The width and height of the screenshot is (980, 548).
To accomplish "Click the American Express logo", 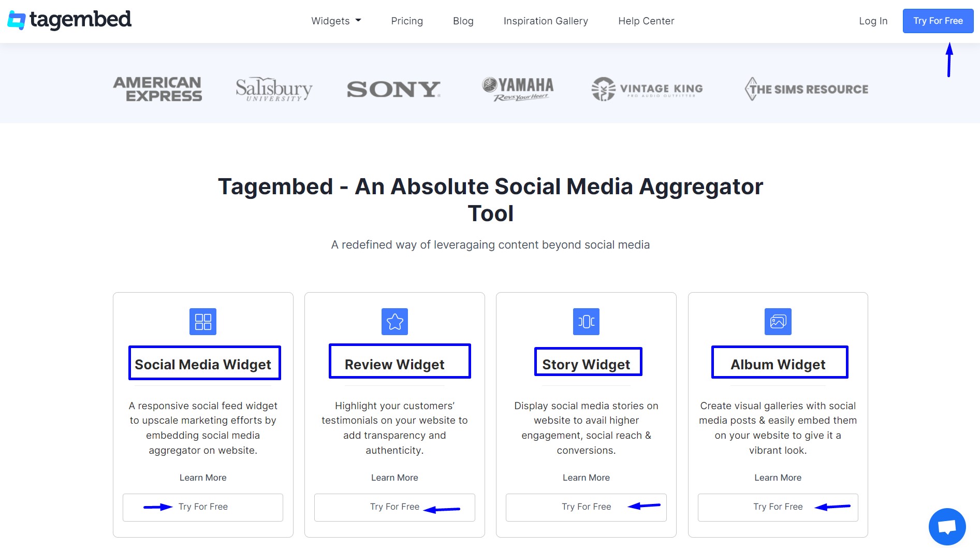I will 157,89.
